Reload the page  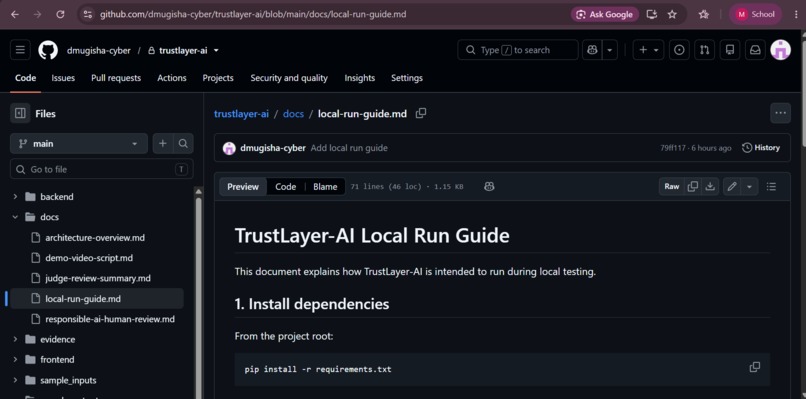[x=60, y=14]
